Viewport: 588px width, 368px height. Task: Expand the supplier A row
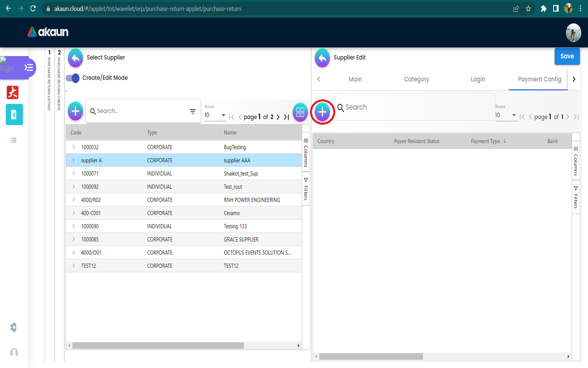[x=73, y=160]
